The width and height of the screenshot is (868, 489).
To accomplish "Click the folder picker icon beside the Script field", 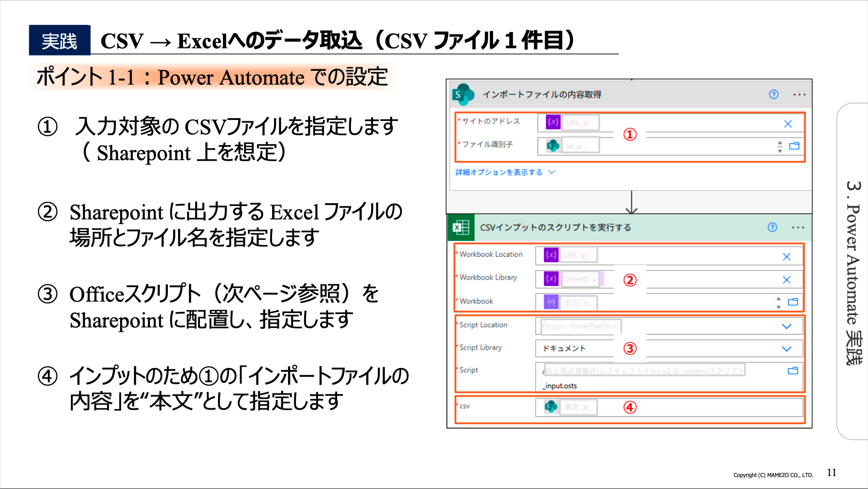I will 793,370.
